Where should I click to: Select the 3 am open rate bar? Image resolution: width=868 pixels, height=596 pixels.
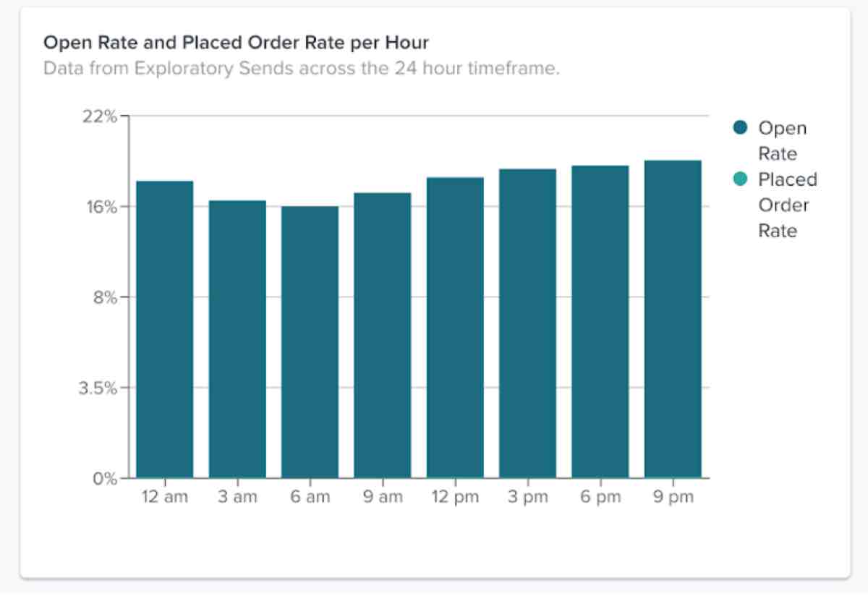point(237,339)
